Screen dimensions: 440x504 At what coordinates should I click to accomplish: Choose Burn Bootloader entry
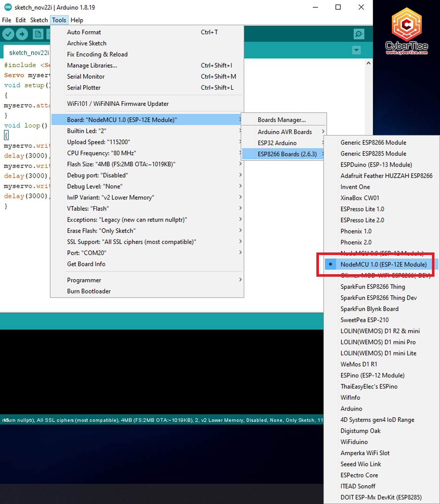(89, 291)
